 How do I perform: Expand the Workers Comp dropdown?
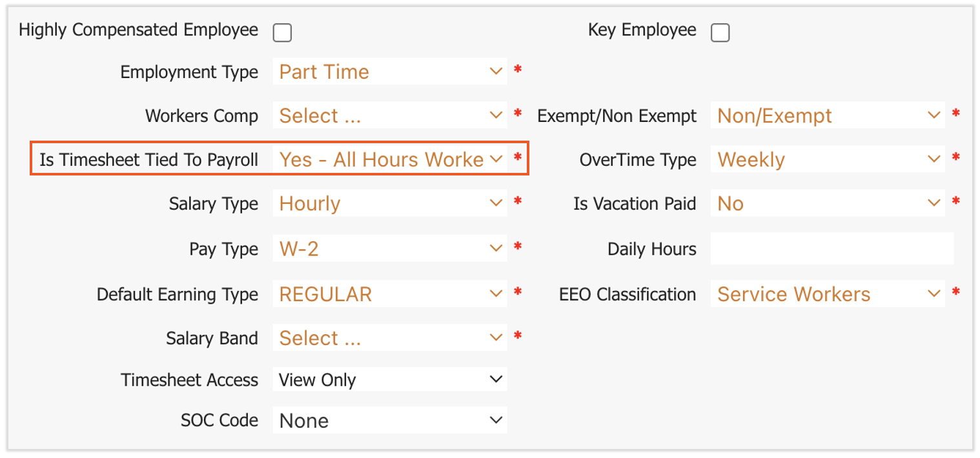pyautogui.click(x=389, y=115)
